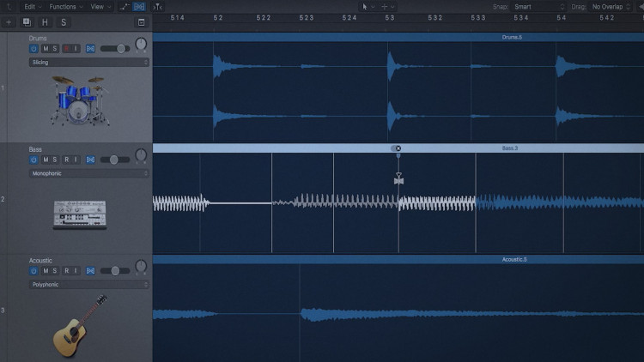The height and width of the screenshot is (362, 644).
Task: Click the back arrow icon at toolbar start
Action: click(x=9, y=7)
